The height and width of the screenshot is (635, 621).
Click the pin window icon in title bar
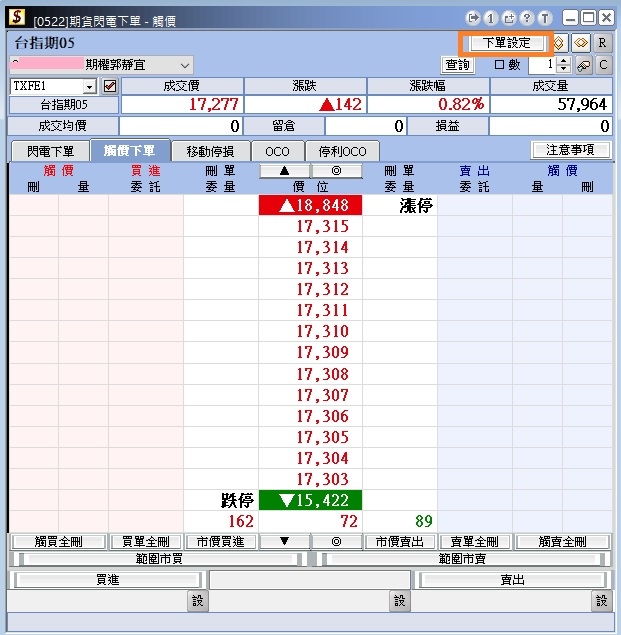tap(509, 18)
